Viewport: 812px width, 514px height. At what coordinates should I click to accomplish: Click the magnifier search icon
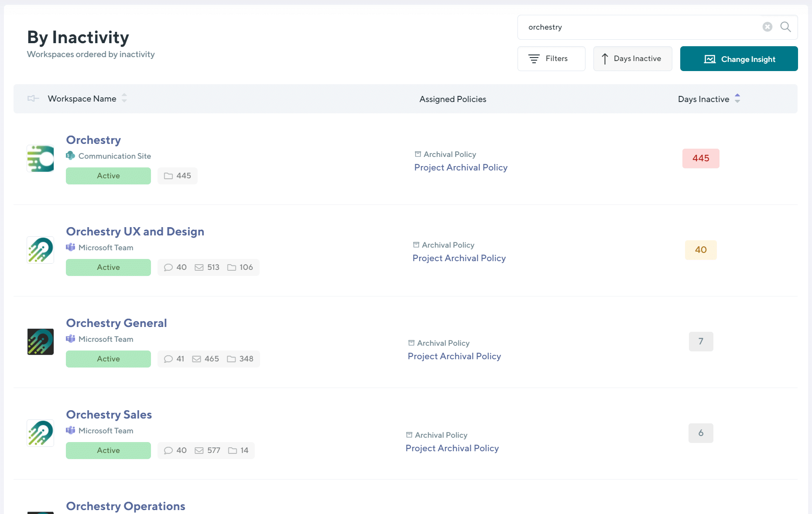pos(785,27)
